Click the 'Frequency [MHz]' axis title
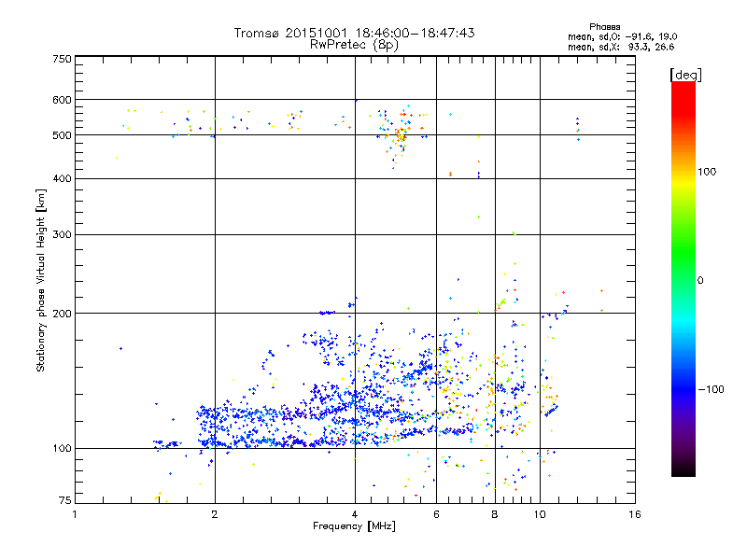The width and height of the screenshot is (747, 560). (x=354, y=526)
